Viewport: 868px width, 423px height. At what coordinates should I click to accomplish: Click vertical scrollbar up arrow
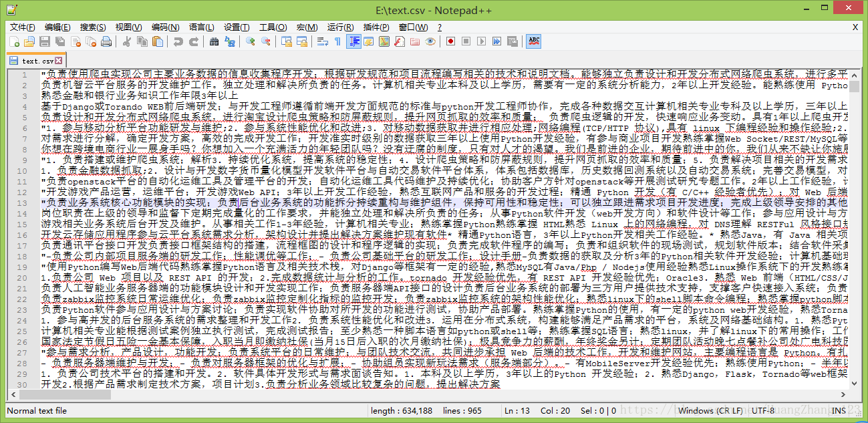click(855, 74)
